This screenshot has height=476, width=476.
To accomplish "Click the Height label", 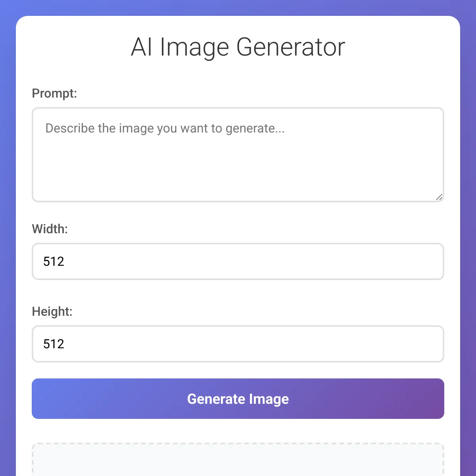I will [52, 311].
